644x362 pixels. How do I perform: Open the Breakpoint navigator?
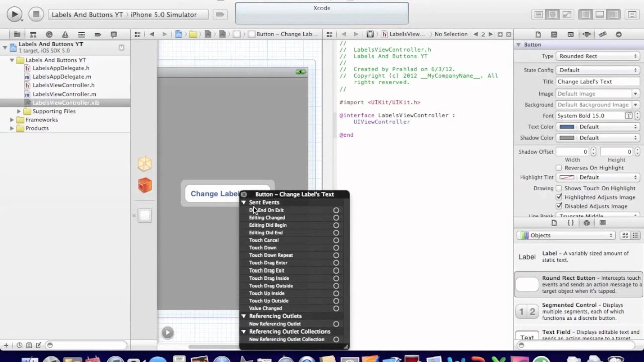[x=98, y=34]
